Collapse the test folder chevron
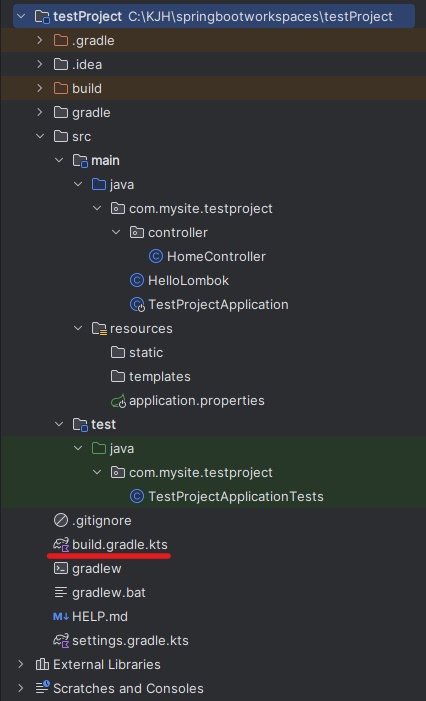The image size is (426, 701). click(x=59, y=424)
